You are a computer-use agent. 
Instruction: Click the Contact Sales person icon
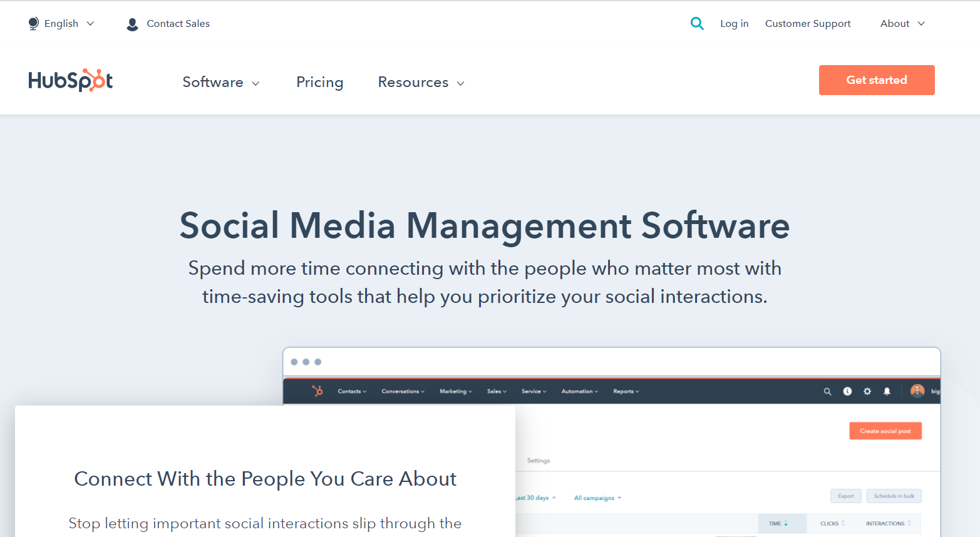[132, 24]
